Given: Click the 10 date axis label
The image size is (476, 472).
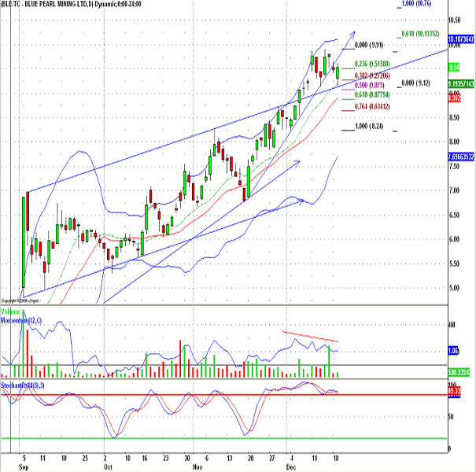Looking at the screenshot, I should pos(127,458).
